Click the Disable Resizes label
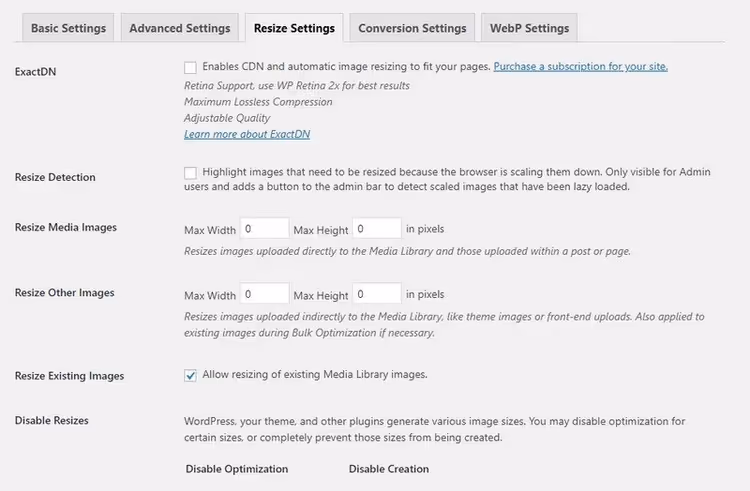 point(52,421)
